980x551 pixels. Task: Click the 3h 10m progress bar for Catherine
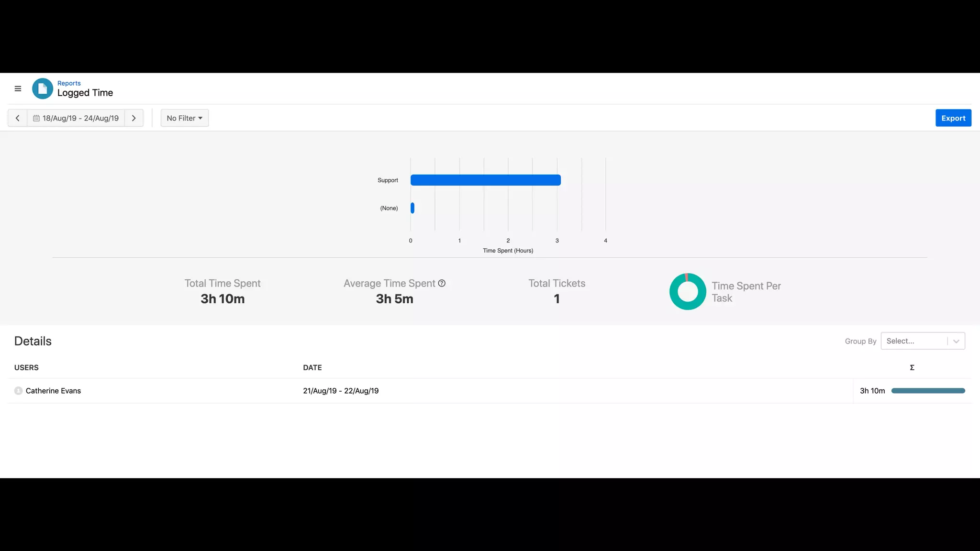click(x=928, y=391)
